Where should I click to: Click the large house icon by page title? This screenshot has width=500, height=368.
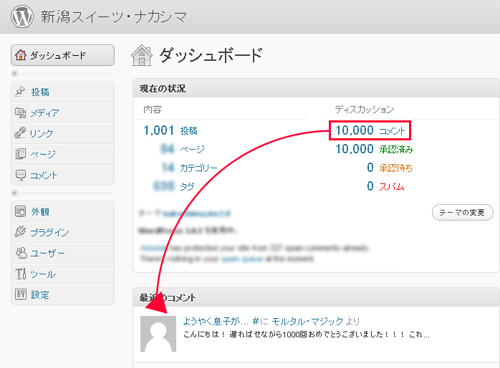point(142,55)
